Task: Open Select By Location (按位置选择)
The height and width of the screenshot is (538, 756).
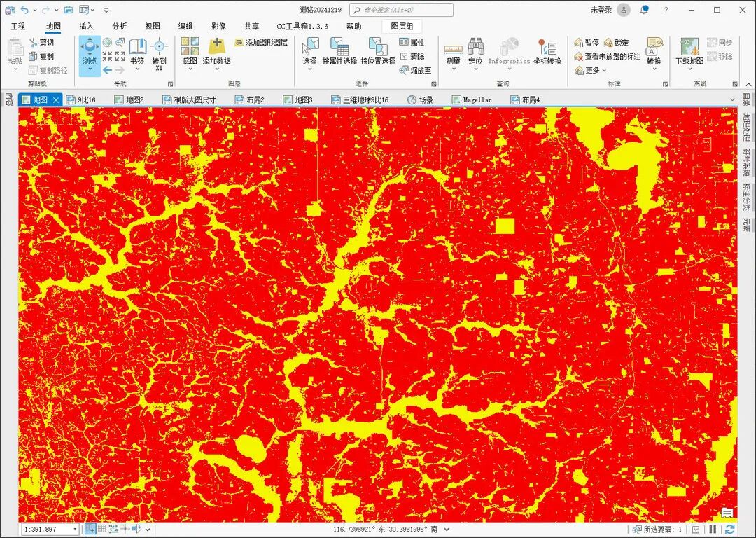Action: [378, 52]
